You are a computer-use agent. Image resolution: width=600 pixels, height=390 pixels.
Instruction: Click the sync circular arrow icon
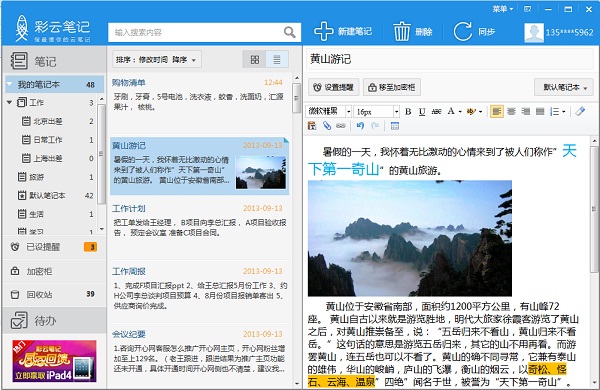[x=462, y=31]
